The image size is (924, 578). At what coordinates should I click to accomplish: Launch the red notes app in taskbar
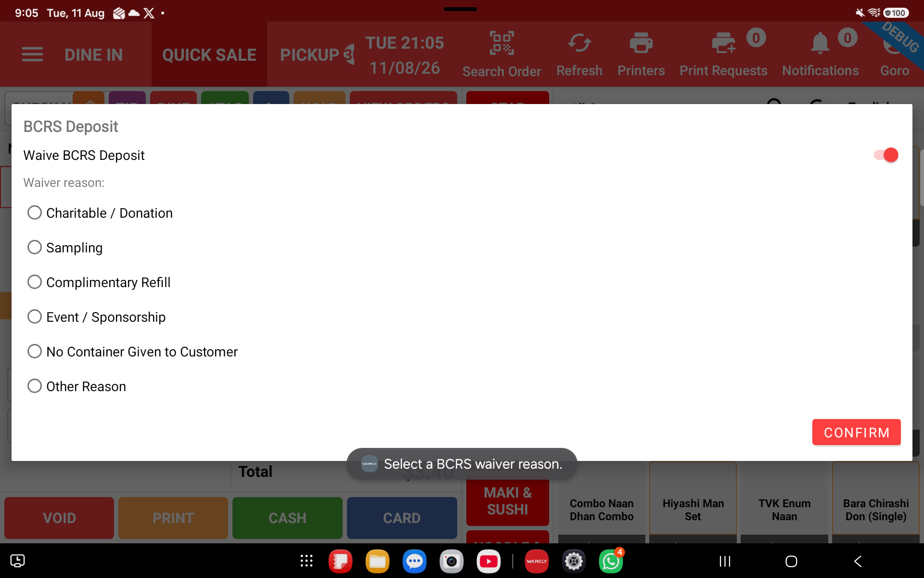(x=340, y=561)
